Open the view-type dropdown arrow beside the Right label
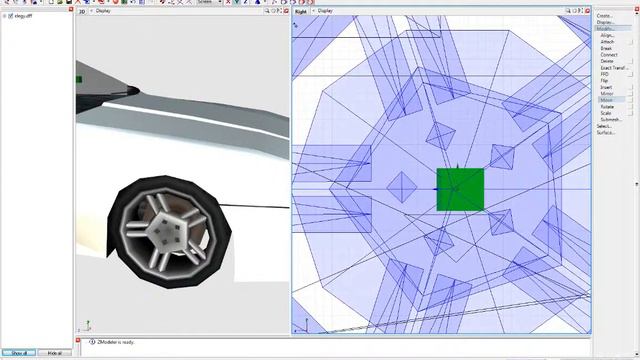This screenshot has width=640, height=360. [x=313, y=11]
